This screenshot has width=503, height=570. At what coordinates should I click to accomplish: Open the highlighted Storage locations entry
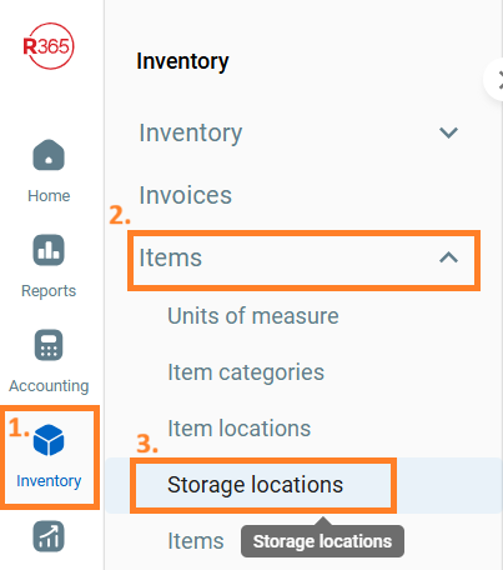click(255, 485)
